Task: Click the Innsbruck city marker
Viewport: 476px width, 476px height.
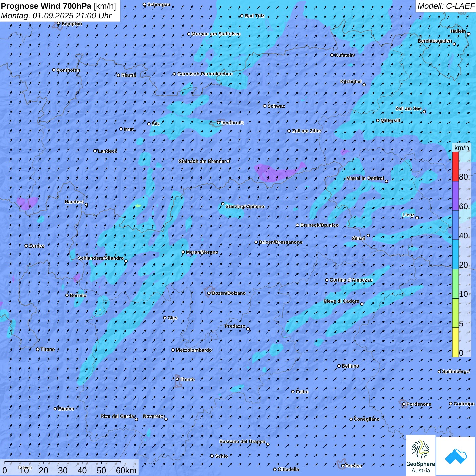Action: (218, 123)
